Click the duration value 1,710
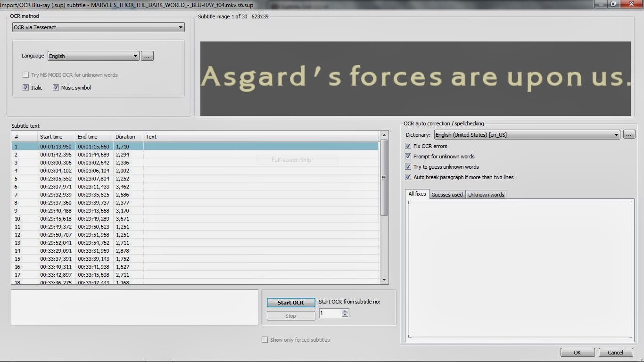Viewport: 644px width, 362px height. [x=122, y=147]
